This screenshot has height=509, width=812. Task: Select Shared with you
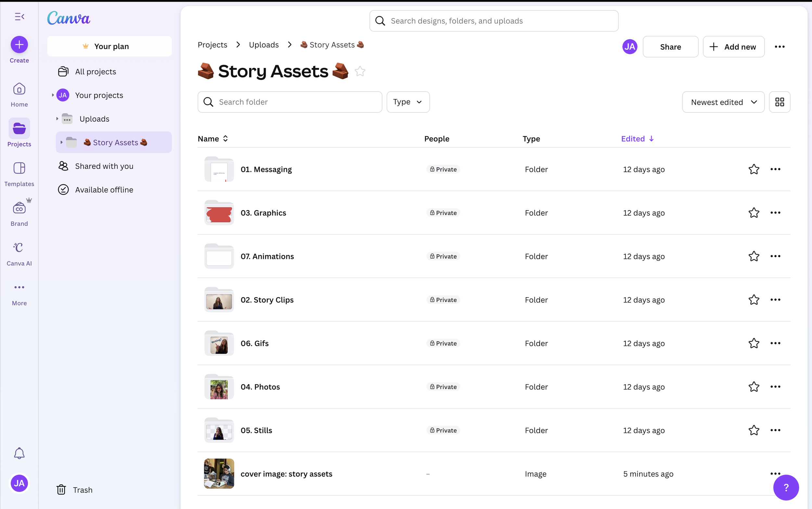pos(104,166)
